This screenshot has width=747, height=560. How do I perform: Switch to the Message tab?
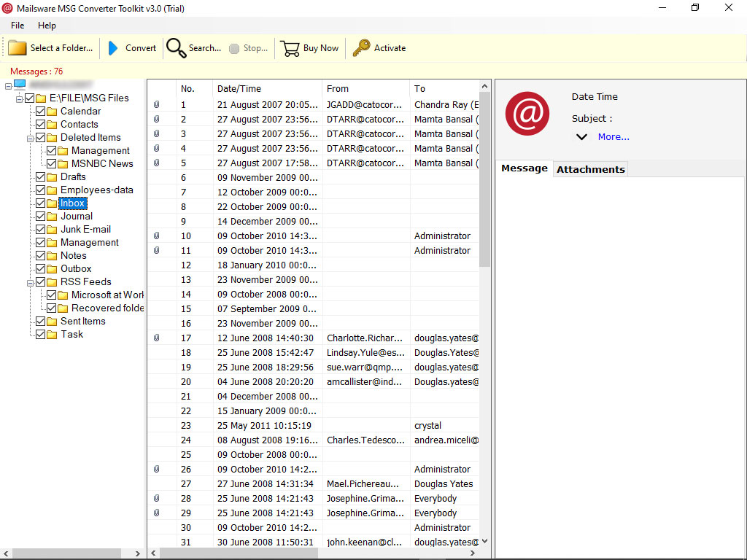click(524, 168)
